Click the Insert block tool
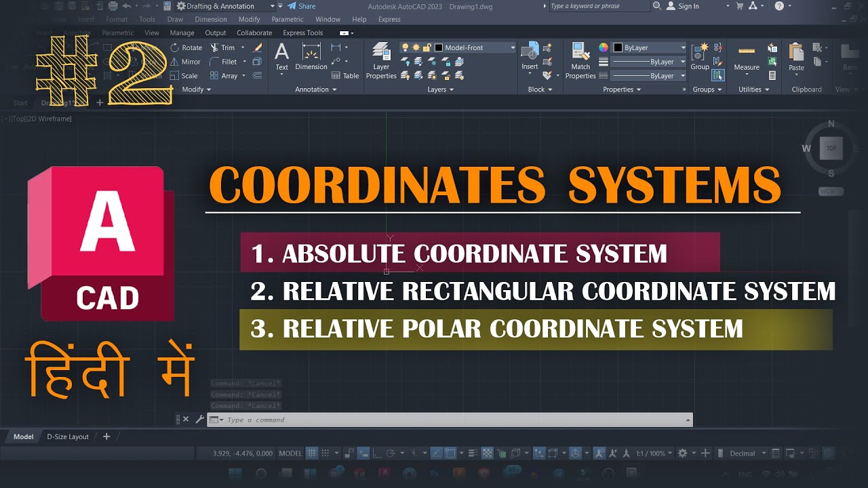Screen dimensions: 868x488 point(530,56)
